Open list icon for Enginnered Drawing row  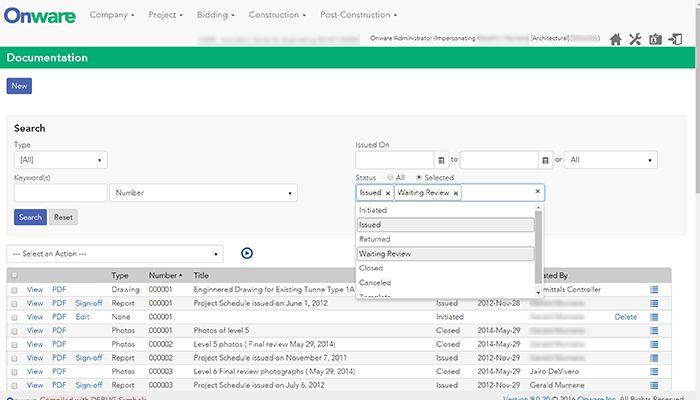[654, 290]
